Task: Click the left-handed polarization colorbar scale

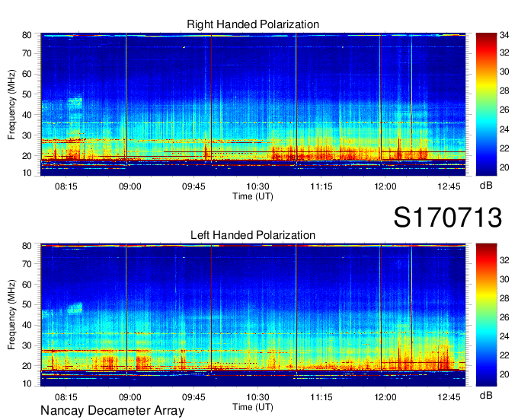Action: pyautogui.click(x=486, y=315)
